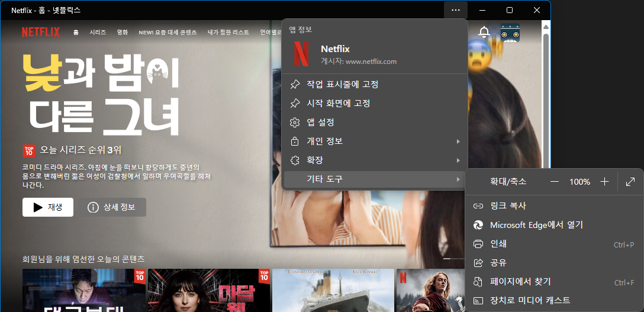Go to the 영화 navigation tab
This screenshot has width=644, height=312.
coord(123,32)
